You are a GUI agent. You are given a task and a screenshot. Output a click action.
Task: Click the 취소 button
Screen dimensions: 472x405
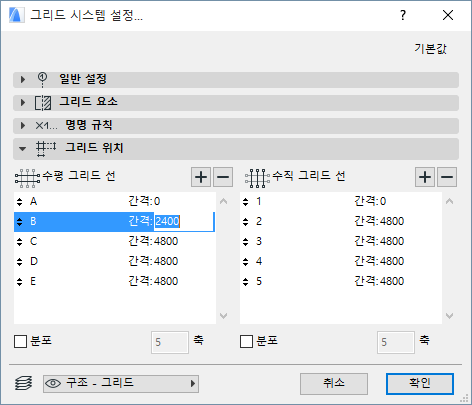(x=334, y=384)
